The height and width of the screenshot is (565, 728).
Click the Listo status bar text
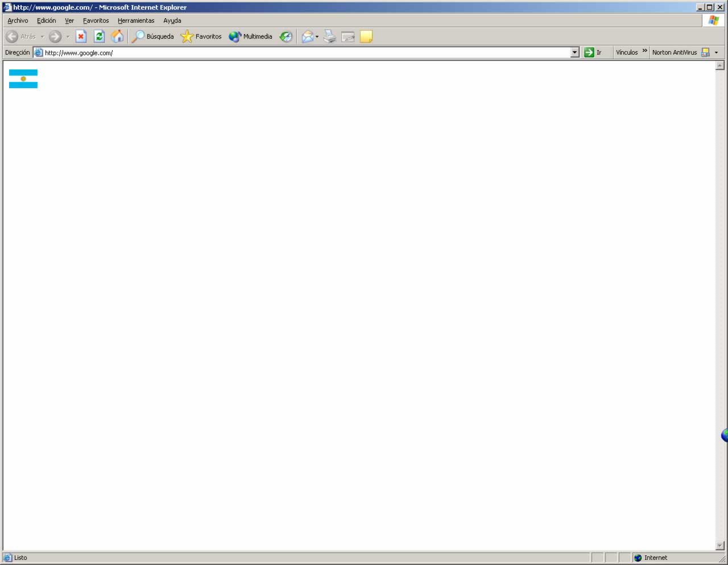pyautogui.click(x=20, y=558)
